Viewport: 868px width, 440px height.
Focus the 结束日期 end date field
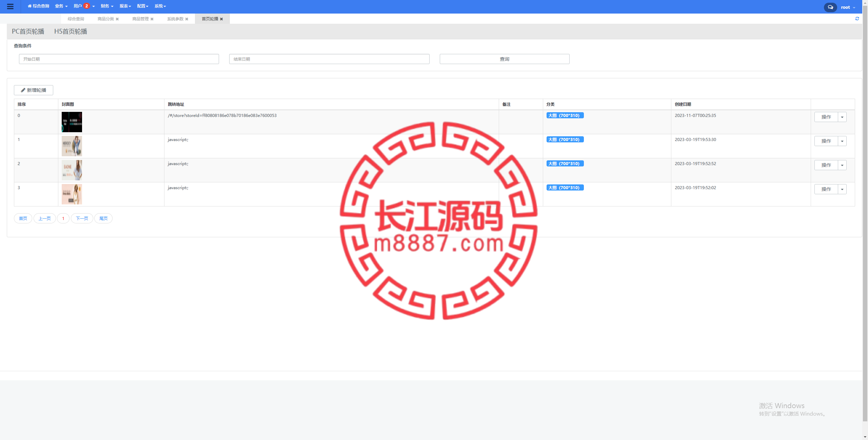pyautogui.click(x=329, y=59)
